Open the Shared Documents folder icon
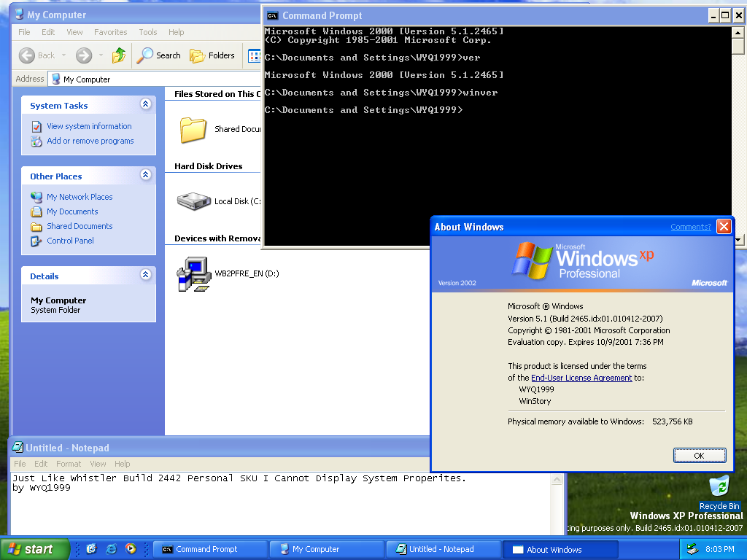 point(193,129)
